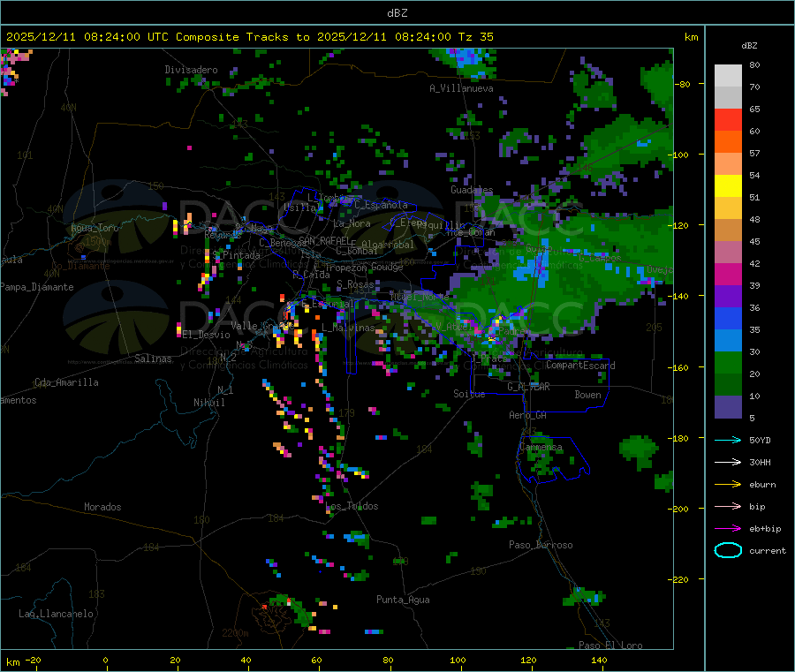The image size is (795, 672).
Task: Pick the red swatch in dBZ legend
Action: [728, 119]
